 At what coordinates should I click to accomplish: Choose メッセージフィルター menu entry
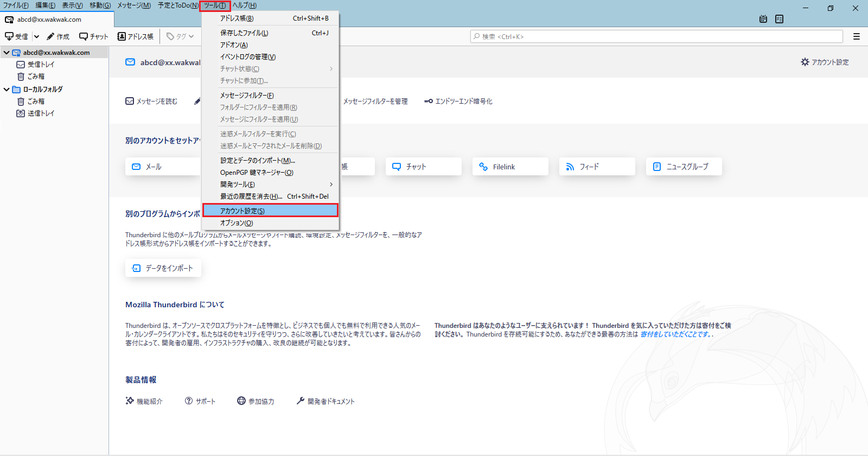pos(270,96)
